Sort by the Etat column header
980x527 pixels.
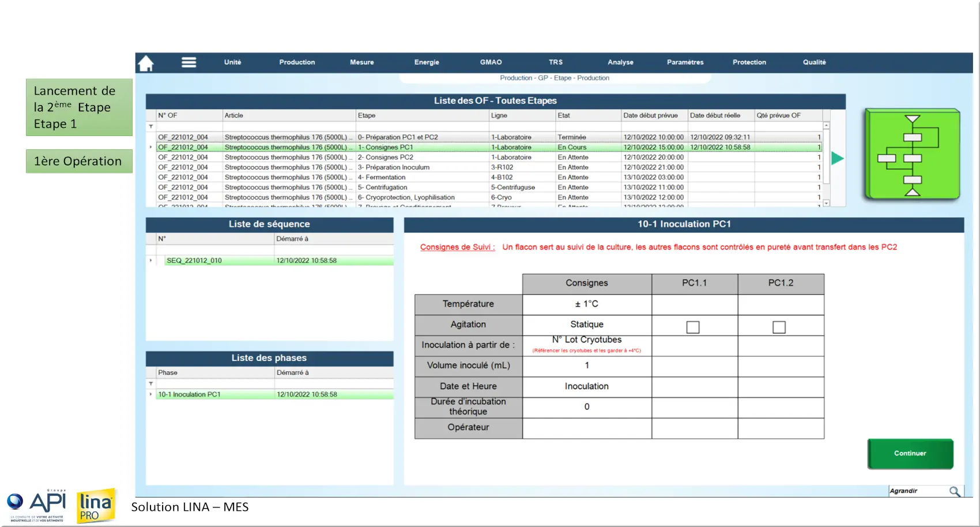tap(588, 115)
